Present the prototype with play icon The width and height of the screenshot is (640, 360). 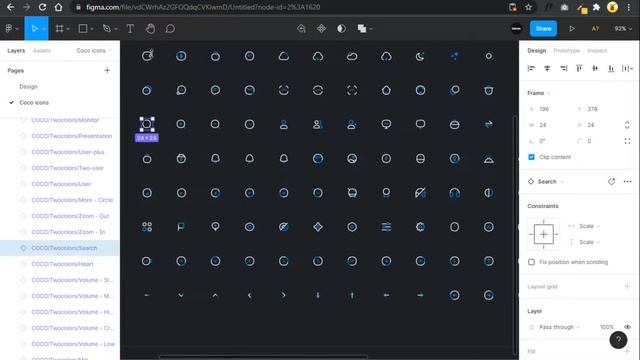[572, 29]
